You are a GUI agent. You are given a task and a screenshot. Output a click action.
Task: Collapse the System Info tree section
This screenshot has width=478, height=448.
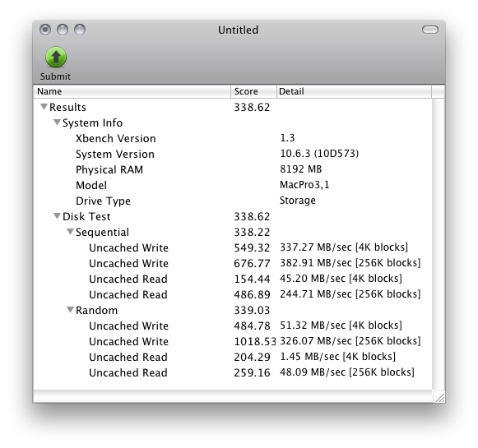point(57,122)
